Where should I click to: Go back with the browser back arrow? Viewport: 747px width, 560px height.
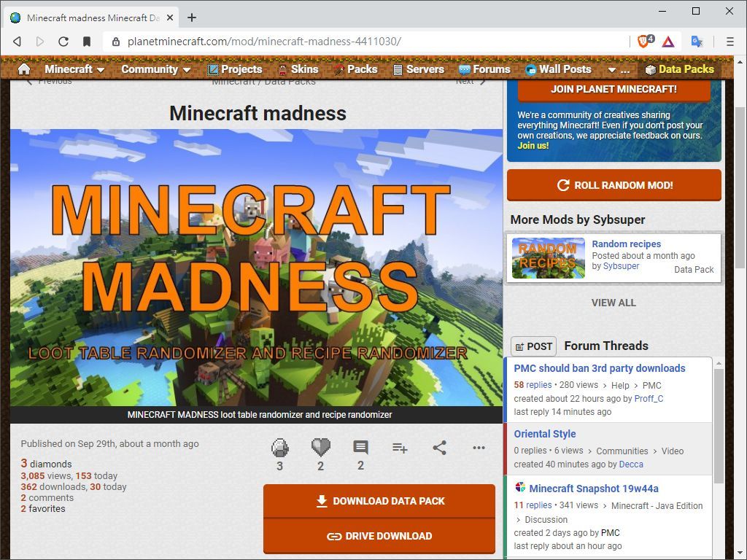click(18, 42)
